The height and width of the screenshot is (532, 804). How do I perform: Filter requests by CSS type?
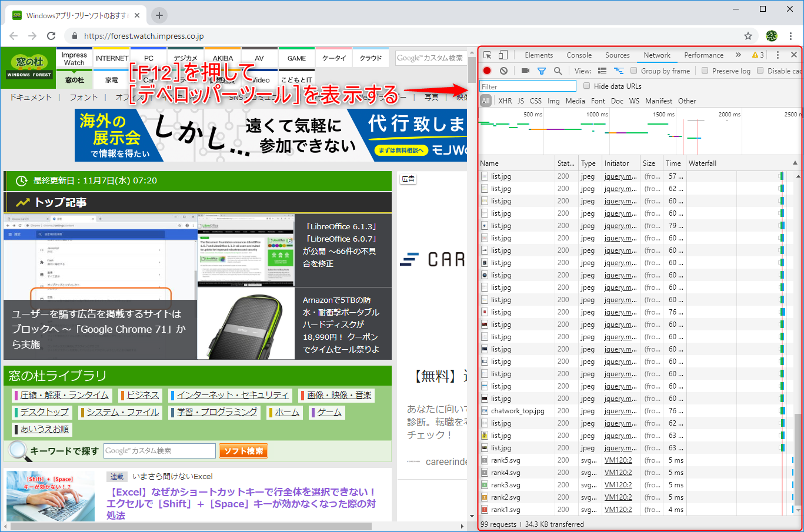(536, 101)
